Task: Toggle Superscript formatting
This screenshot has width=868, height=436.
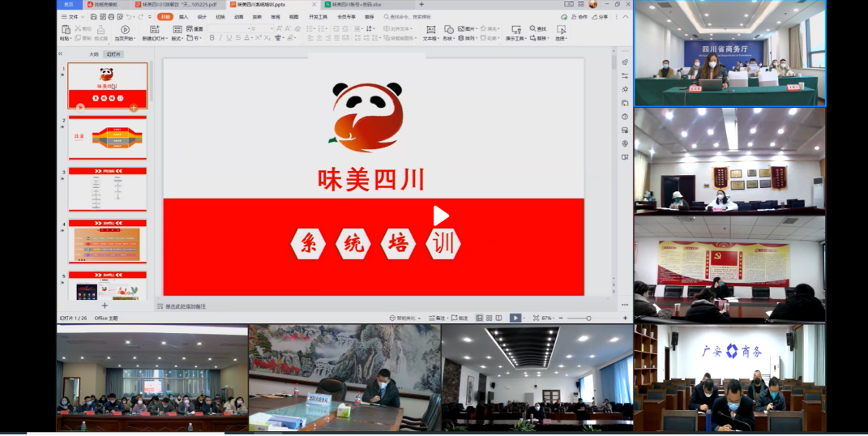Action: (259, 38)
